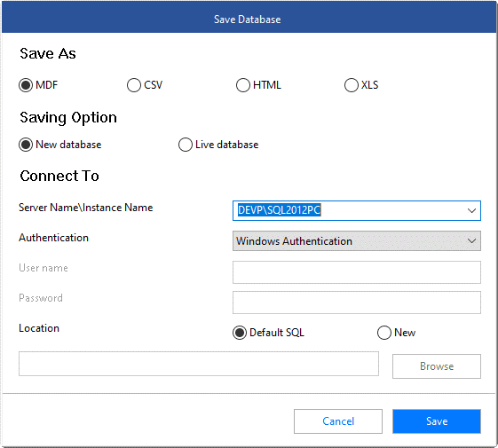Screen dimensions: 498x448
Task: Cancel the Save Database dialog
Action: pos(338,421)
